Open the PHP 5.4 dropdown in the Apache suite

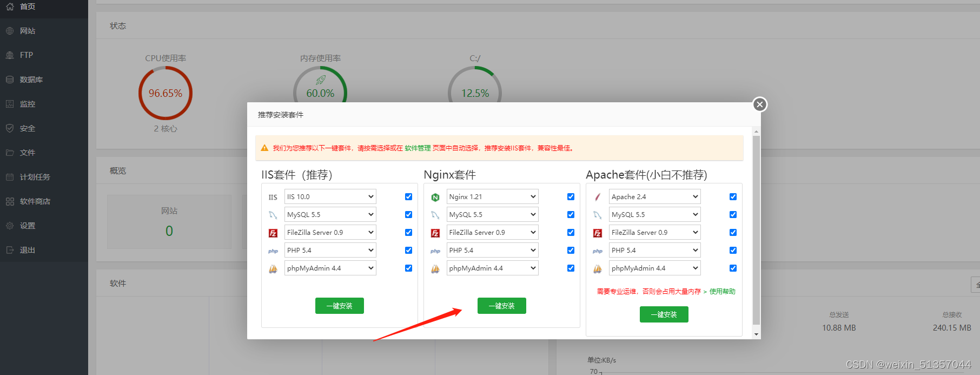[x=655, y=250]
